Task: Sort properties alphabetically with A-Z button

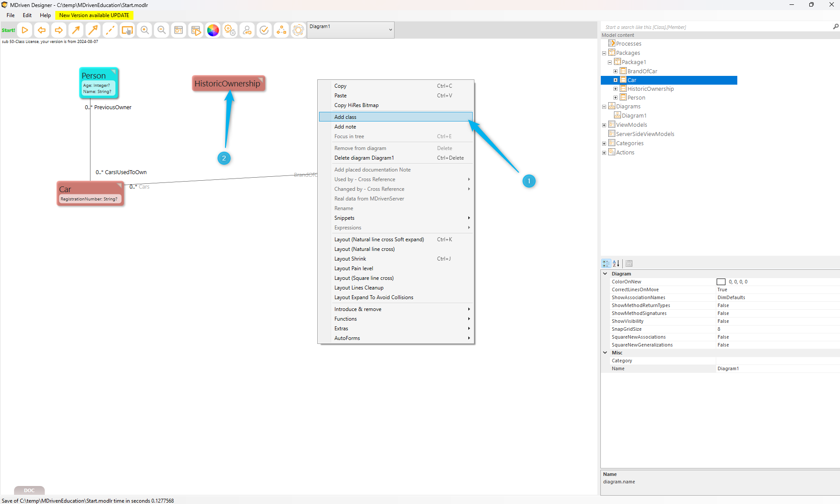Action: point(616,264)
